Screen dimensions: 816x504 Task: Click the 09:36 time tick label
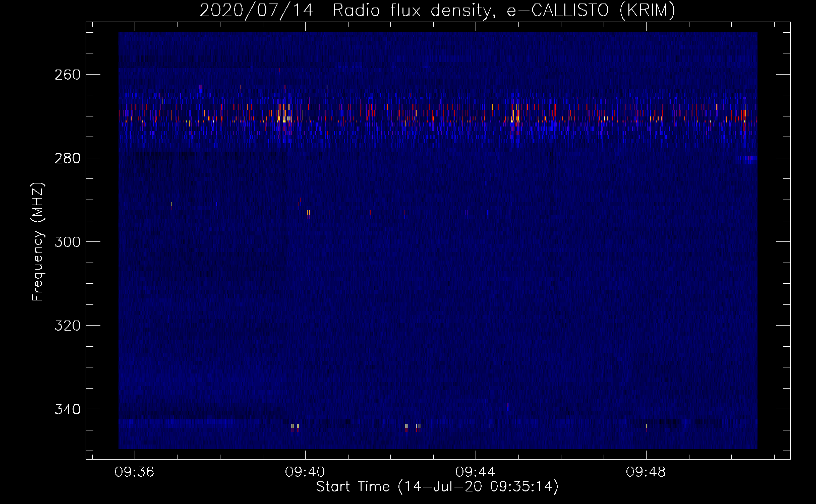(x=135, y=472)
